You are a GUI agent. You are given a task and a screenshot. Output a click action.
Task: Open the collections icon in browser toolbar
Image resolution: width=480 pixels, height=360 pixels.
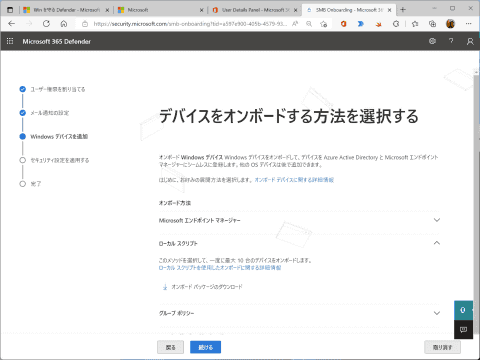[x=433, y=24]
